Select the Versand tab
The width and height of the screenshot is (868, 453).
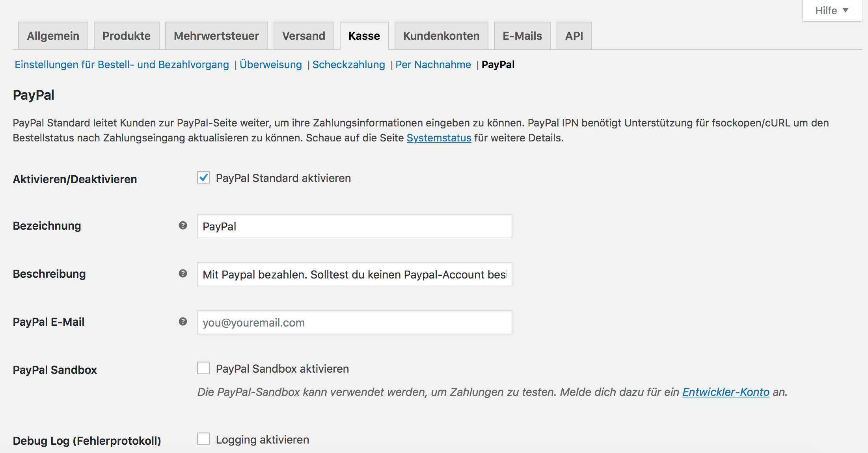tap(304, 36)
